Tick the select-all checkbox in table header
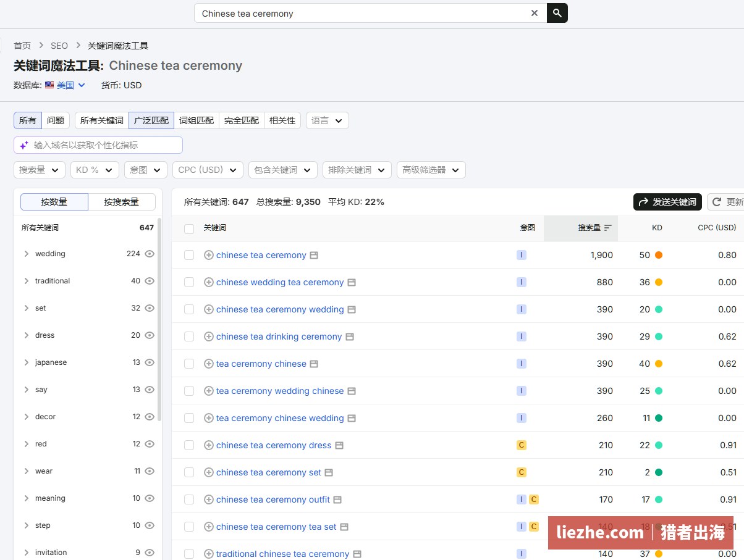 click(189, 228)
